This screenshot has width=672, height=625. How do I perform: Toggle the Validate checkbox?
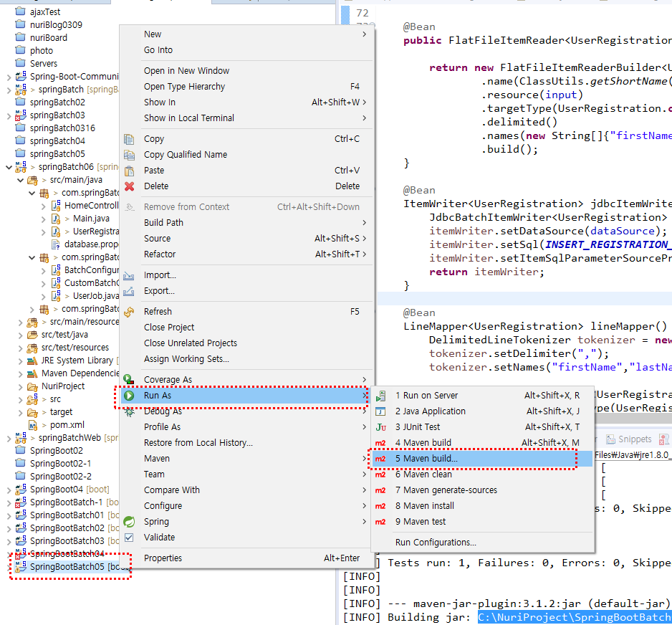129,538
